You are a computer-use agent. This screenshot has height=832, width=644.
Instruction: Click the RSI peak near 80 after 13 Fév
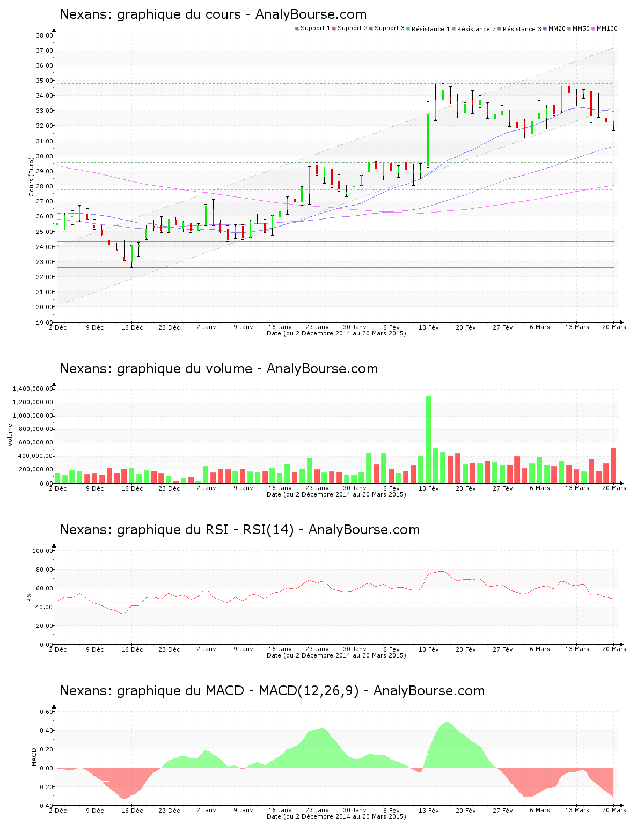click(x=441, y=572)
